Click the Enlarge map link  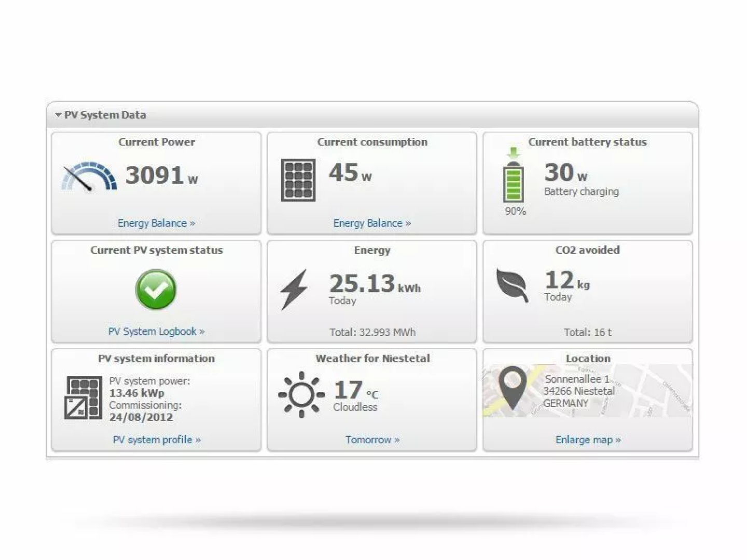(x=588, y=440)
